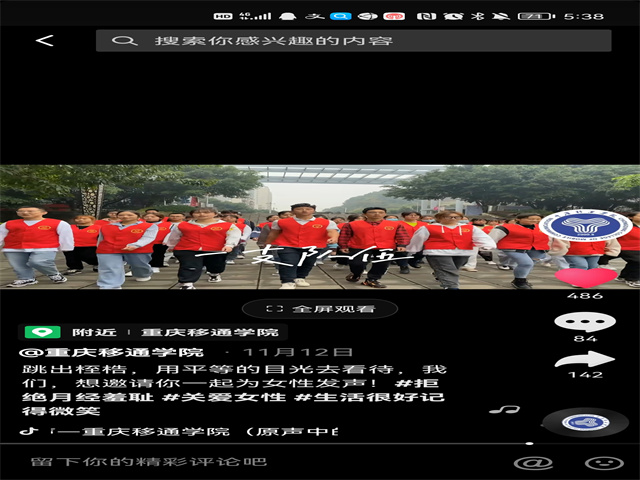Tap the green location pin icon
This screenshot has width=640, height=480.
coord(42,332)
